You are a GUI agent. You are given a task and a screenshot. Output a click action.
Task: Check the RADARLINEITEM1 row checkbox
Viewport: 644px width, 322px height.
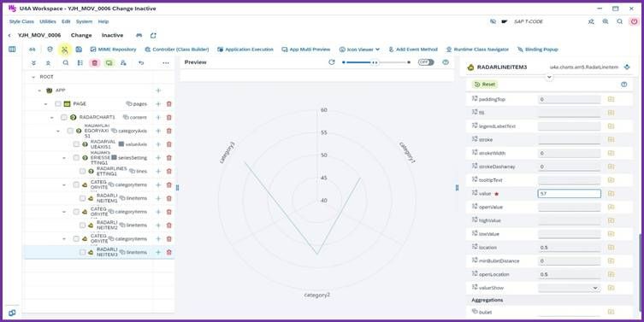82,198
